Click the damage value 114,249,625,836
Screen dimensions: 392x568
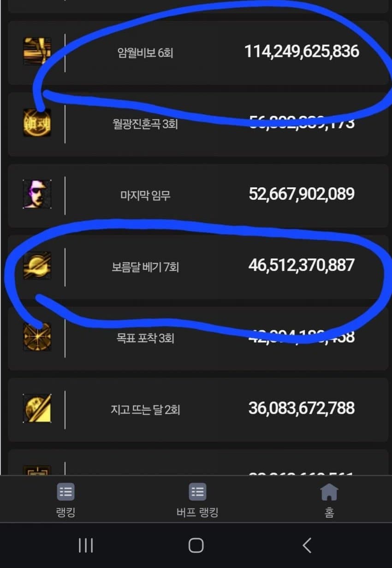(x=302, y=51)
